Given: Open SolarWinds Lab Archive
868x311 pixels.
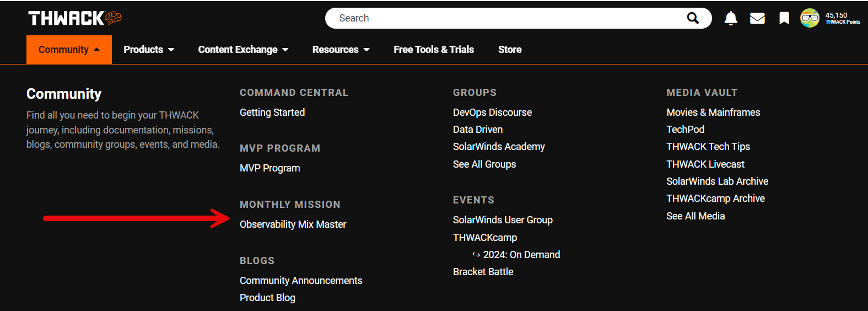Looking at the screenshot, I should point(717,181).
